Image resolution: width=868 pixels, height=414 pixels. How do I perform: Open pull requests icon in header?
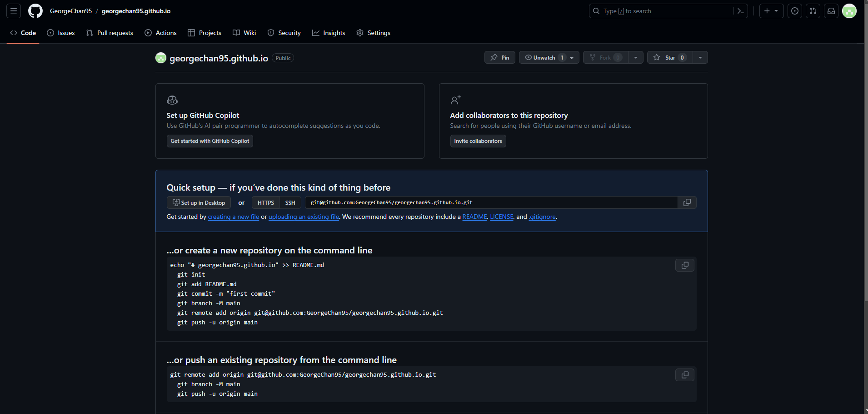(813, 11)
